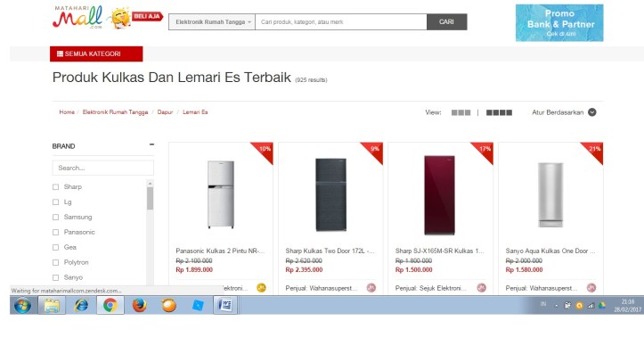644x362 pixels.
Task: Collapse the BRAND filter section
Action: tap(151, 144)
